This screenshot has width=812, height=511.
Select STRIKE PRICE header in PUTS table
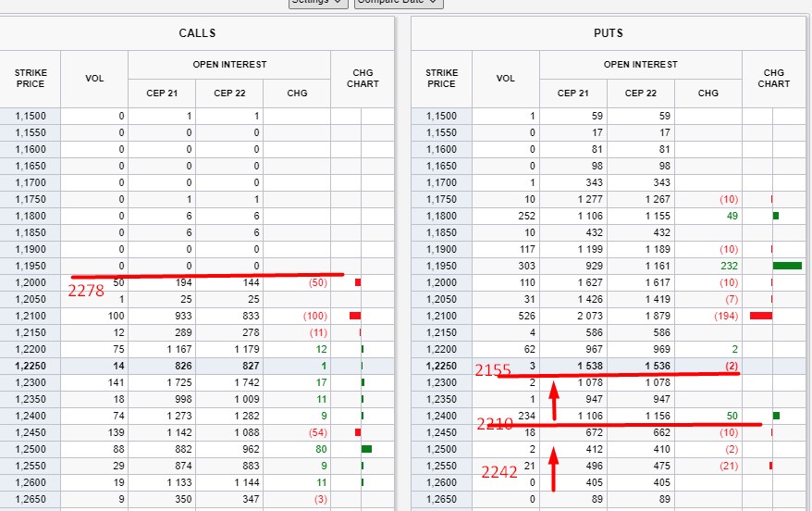(x=442, y=79)
